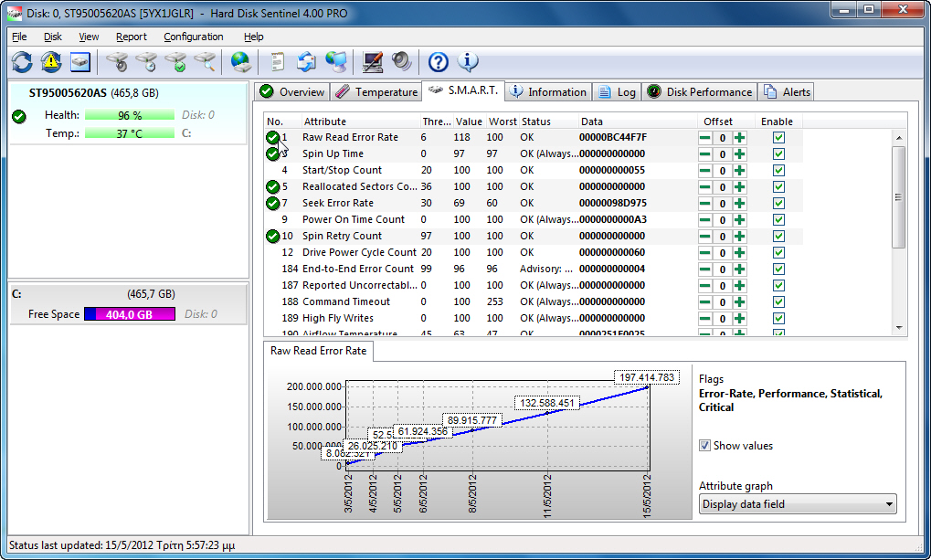Toggle Enable checkbox for Raw Read Error Rate

tap(778, 138)
